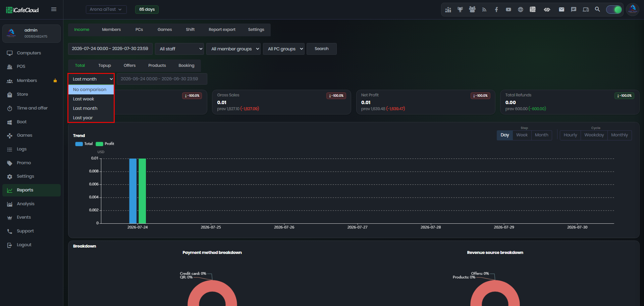
Task: Switch to the Report export tab
Action: 222,30
